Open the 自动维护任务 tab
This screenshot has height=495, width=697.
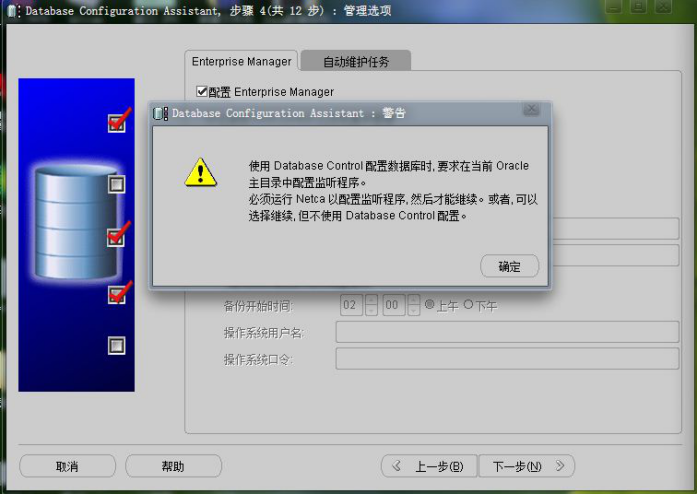(356, 61)
